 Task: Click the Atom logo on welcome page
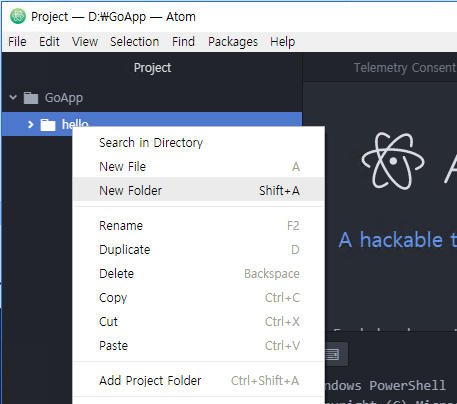tap(393, 161)
